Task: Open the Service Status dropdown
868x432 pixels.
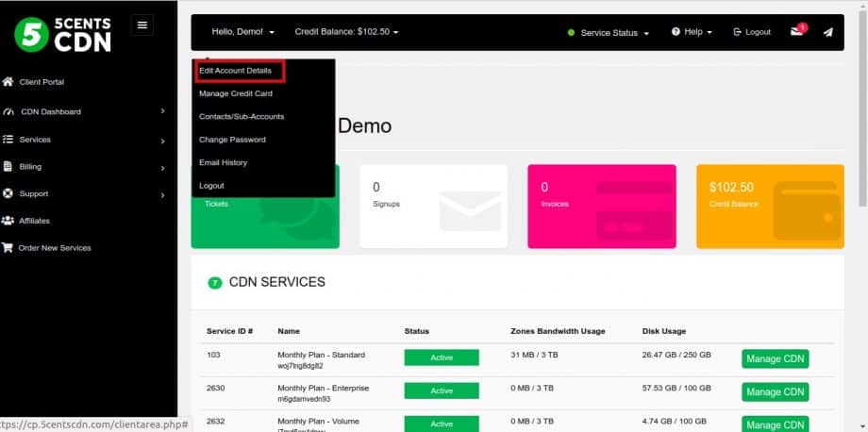Action: (609, 33)
